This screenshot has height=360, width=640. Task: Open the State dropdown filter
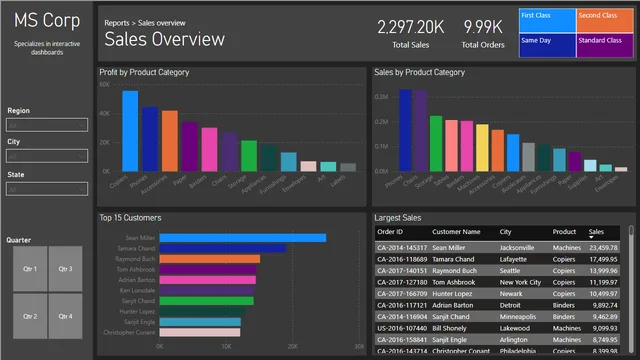point(47,189)
